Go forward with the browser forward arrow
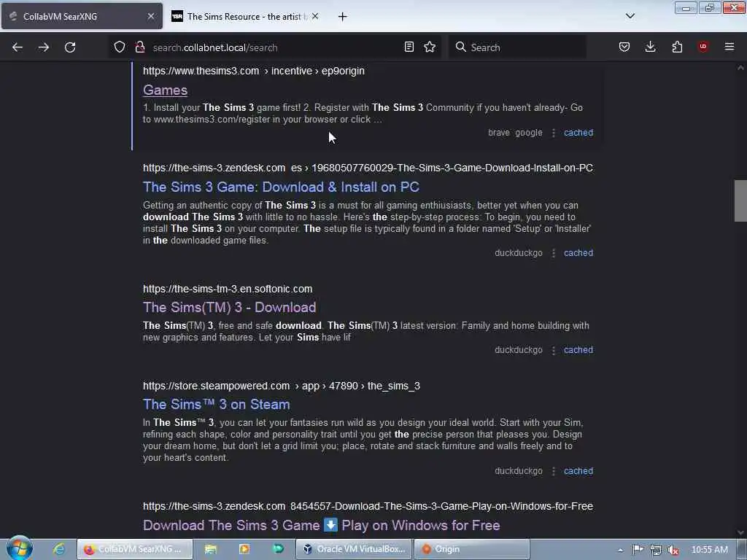 coord(43,47)
